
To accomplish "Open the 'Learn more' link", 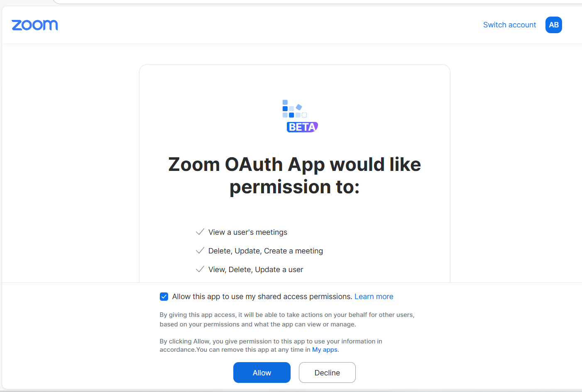I will [374, 296].
